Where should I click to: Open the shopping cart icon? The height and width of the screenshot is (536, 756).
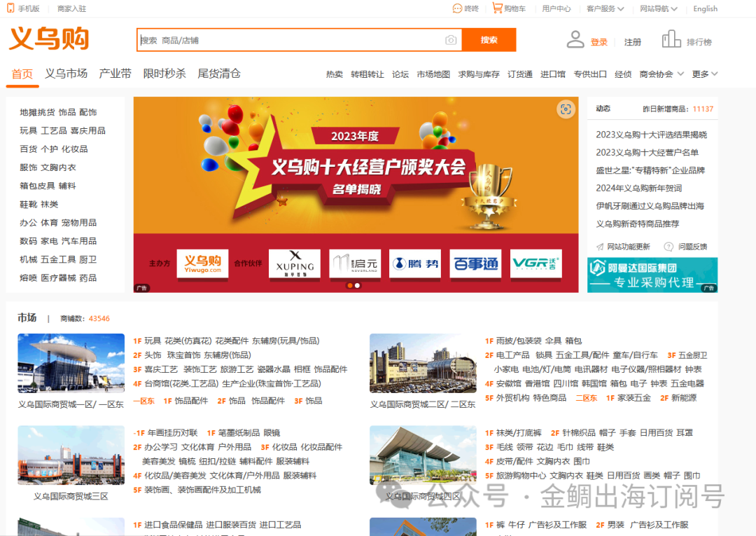497,8
